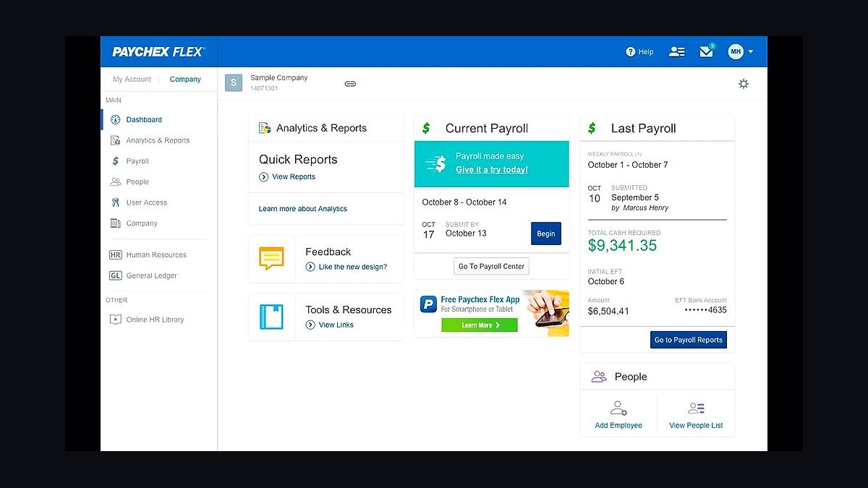Image resolution: width=868 pixels, height=488 pixels.
Task: Click the MH user avatar
Action: point(736,51)
